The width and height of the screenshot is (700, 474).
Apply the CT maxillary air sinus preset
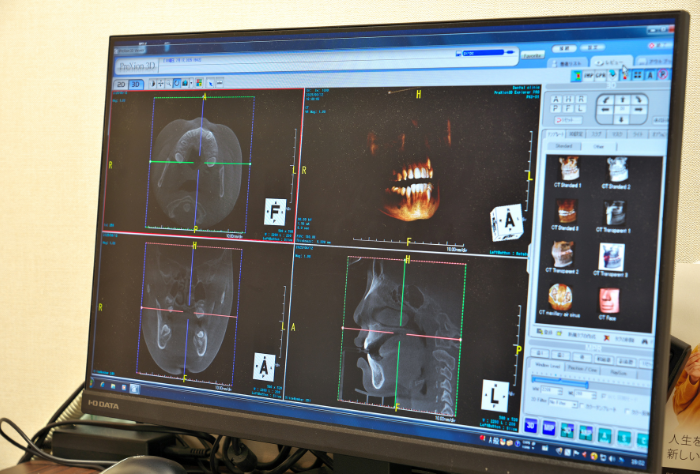pos(561,297)
